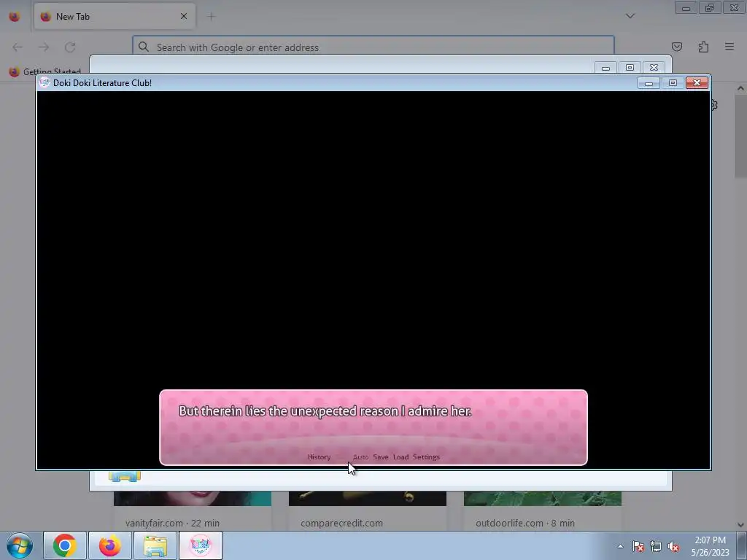The image size is (747, 560).
Task: Open the taskbar clock and date
Action: (710, 546)
